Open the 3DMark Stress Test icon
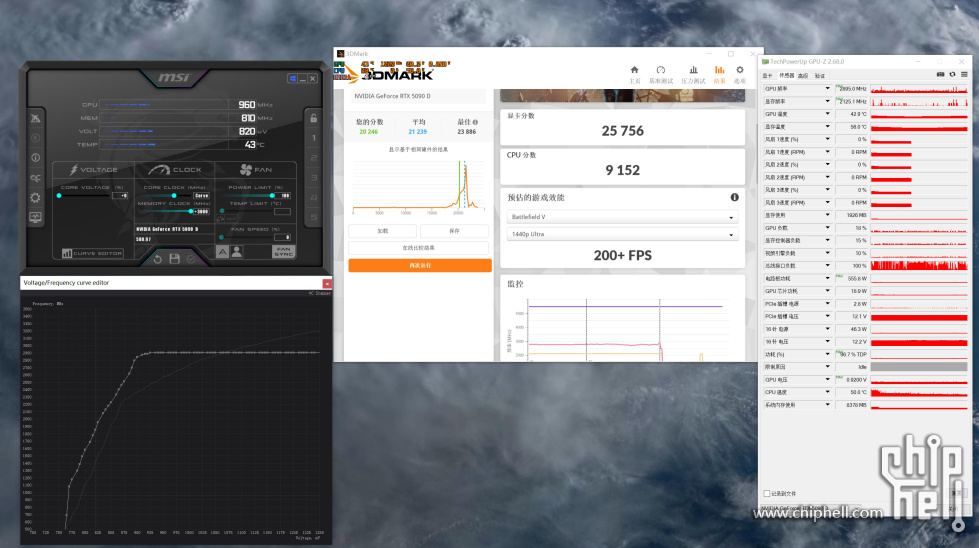Image resolution: width=979 pixels, height=548 pixels. coord(693,70)
